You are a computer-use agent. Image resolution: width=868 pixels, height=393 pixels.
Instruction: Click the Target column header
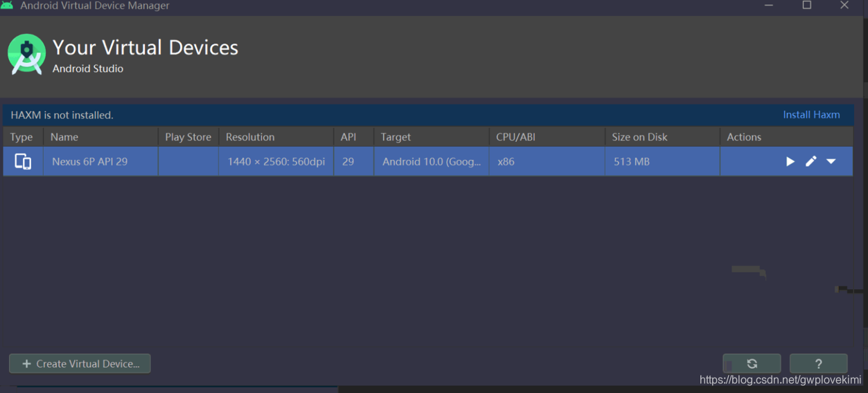(x=431, y=137)
